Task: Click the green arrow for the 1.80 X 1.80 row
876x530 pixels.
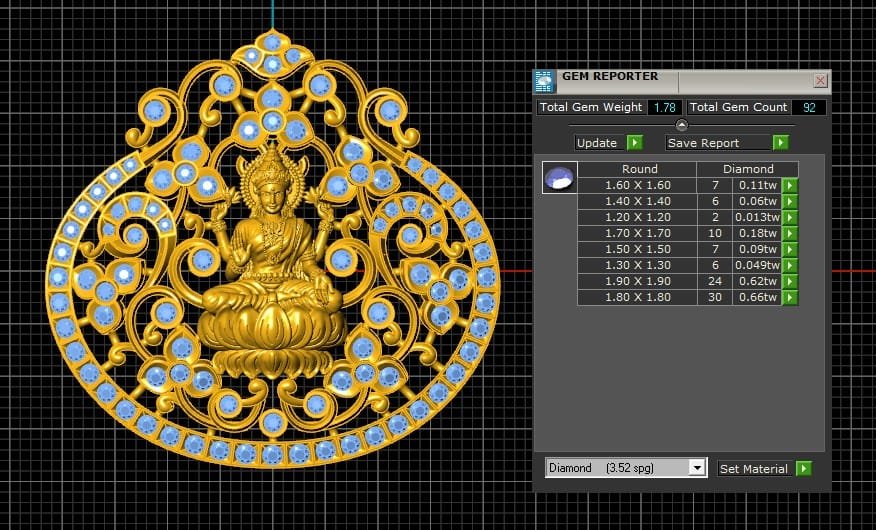Action: pos(790,297)
